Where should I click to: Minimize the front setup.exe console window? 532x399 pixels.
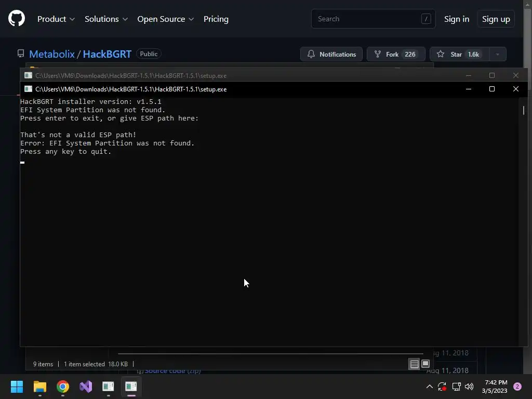(468, 89)
